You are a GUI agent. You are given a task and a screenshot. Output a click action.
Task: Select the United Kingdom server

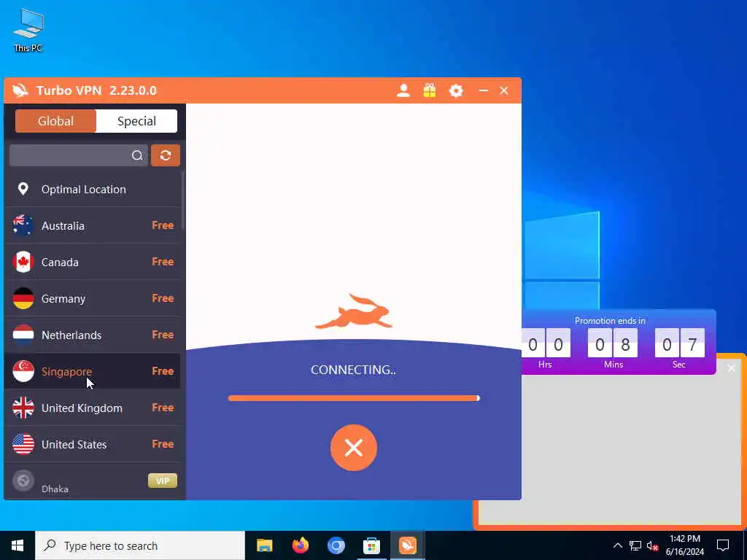tap(93, 408)
